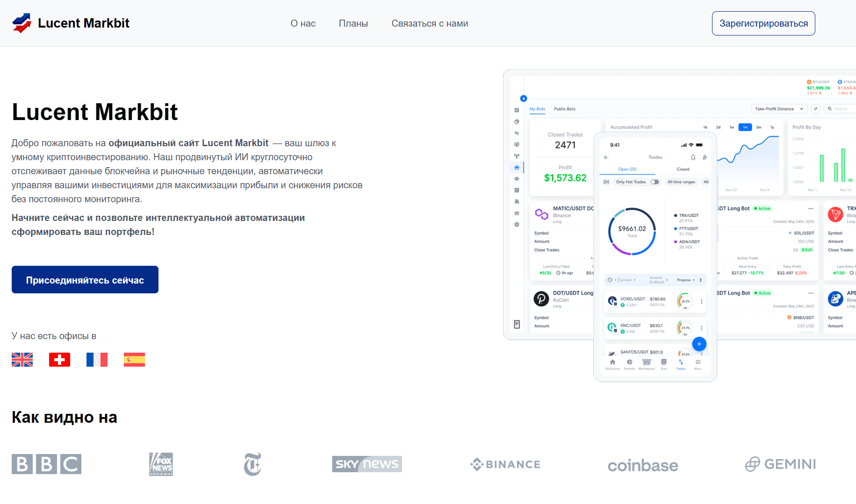856x504 pixels.
Task: Open the Marketplace icon in the phone bottom navigation
Action: pos(647,363)
